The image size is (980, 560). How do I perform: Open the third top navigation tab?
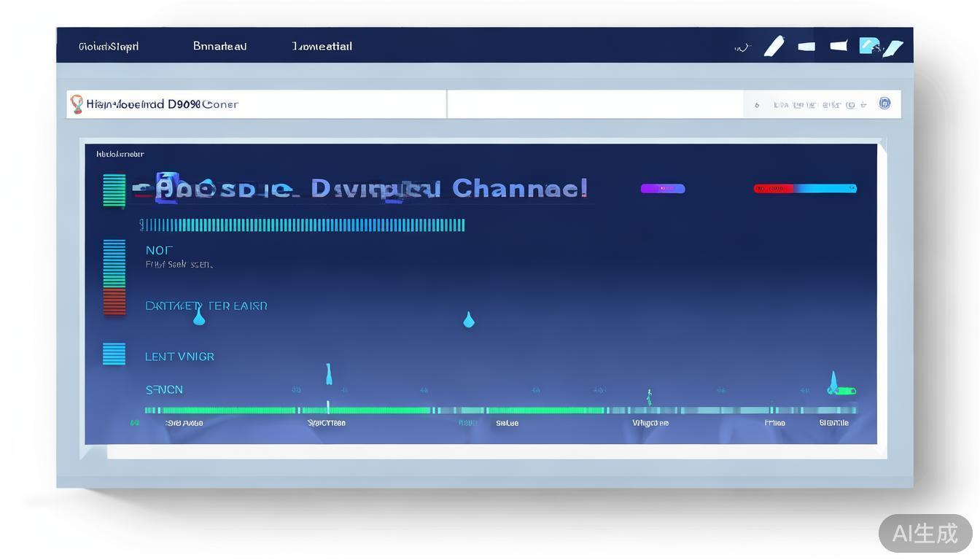322,47
